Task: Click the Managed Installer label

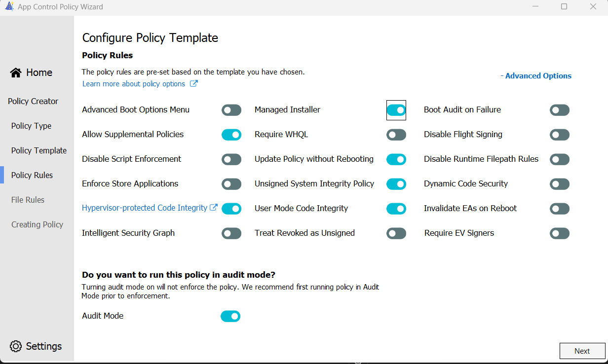Action: [x=287, y=109]
